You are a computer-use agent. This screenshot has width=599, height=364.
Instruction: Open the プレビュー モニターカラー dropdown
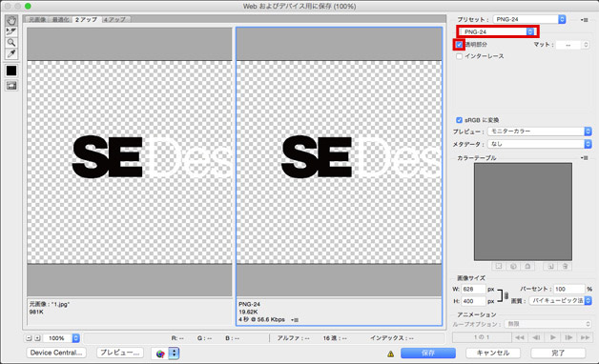(540, 131)
